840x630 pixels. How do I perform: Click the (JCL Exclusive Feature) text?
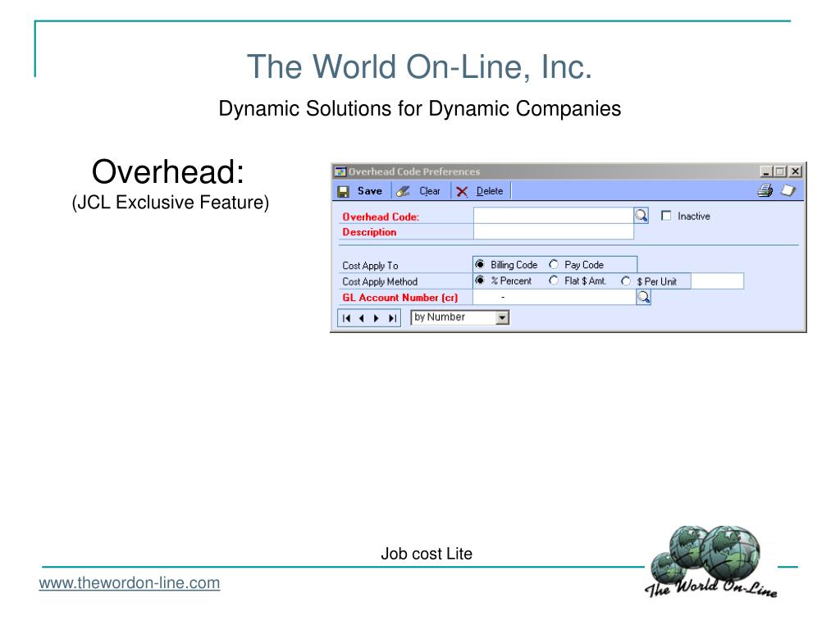pos(171,203)
